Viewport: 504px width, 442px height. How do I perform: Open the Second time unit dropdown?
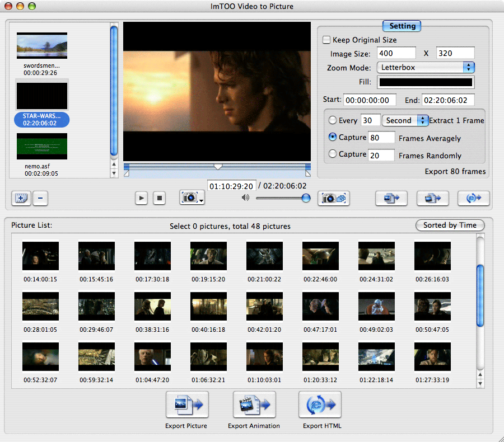pos(405,120)
